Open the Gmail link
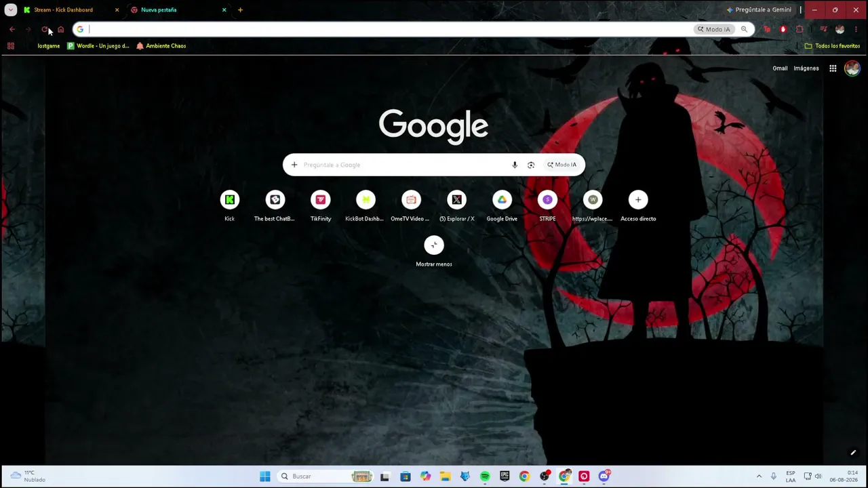 coord(780,68)
